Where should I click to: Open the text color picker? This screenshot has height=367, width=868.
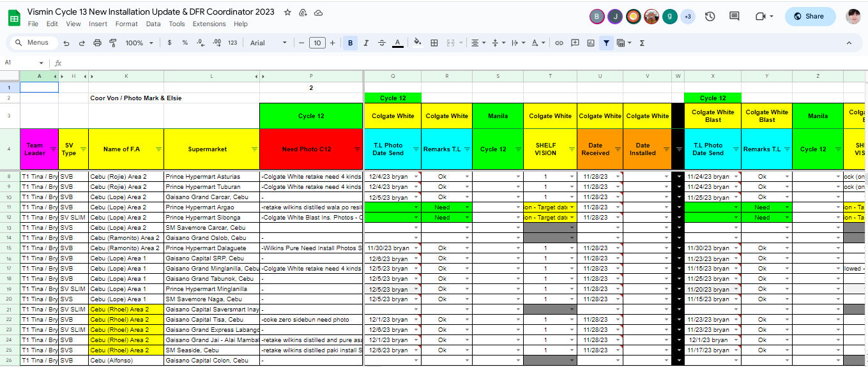(398, 43)
